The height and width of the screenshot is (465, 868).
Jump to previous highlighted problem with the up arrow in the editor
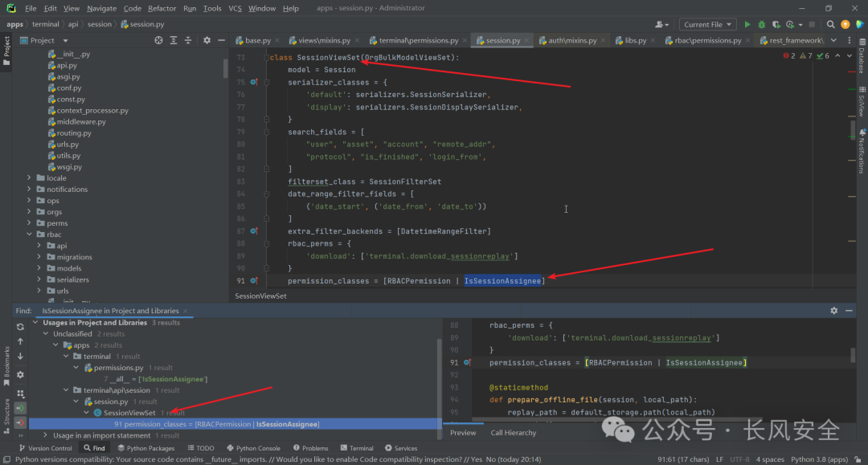(x=837, y=56)
